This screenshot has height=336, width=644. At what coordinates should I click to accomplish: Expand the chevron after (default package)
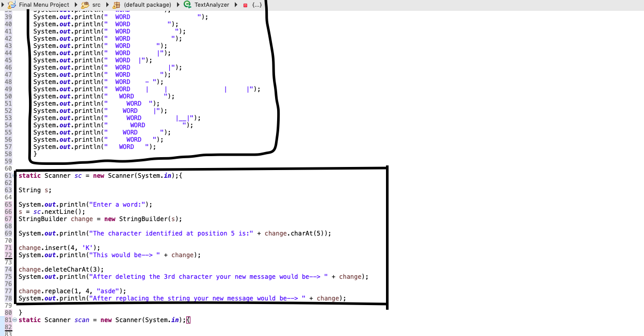coord(178,5)
